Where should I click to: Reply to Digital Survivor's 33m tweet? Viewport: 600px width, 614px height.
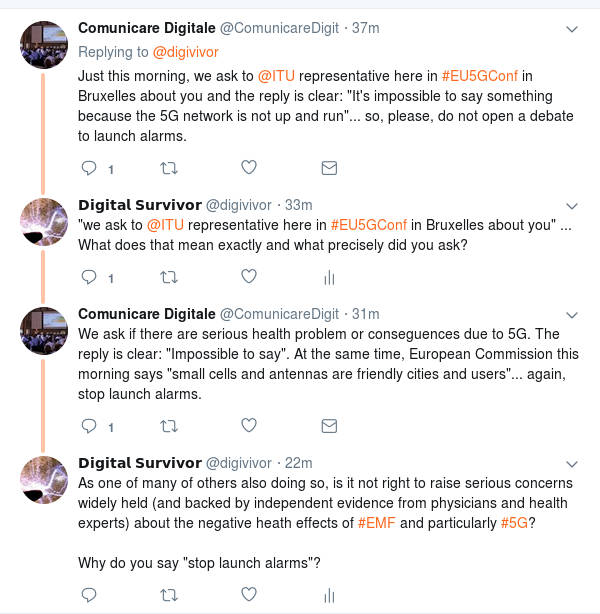coord(88,277)
